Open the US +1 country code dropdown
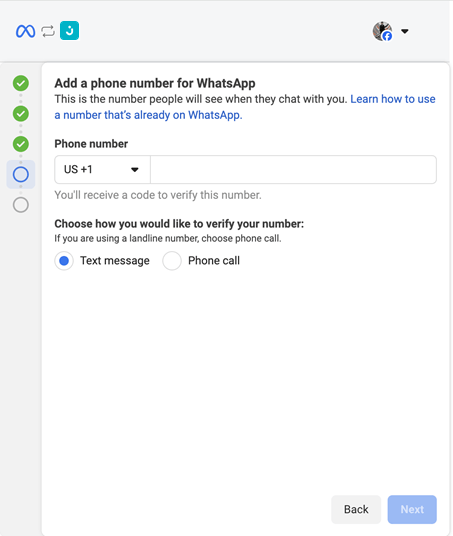 102,170
